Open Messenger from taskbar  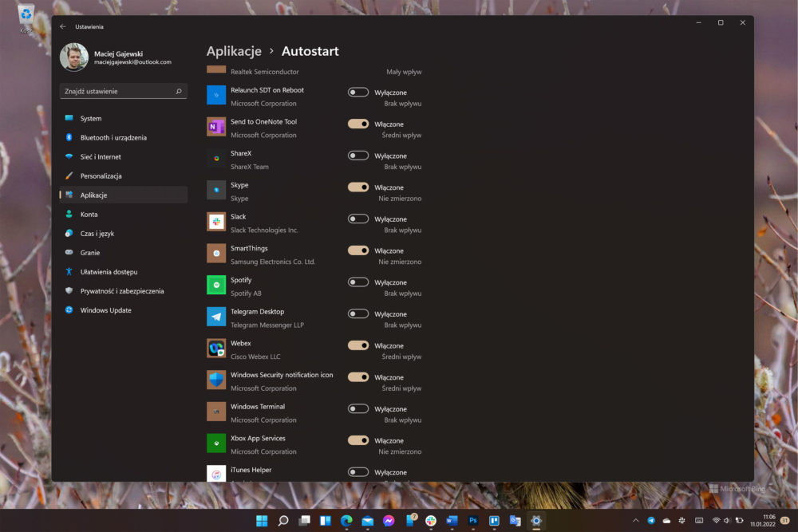point(389,520)
